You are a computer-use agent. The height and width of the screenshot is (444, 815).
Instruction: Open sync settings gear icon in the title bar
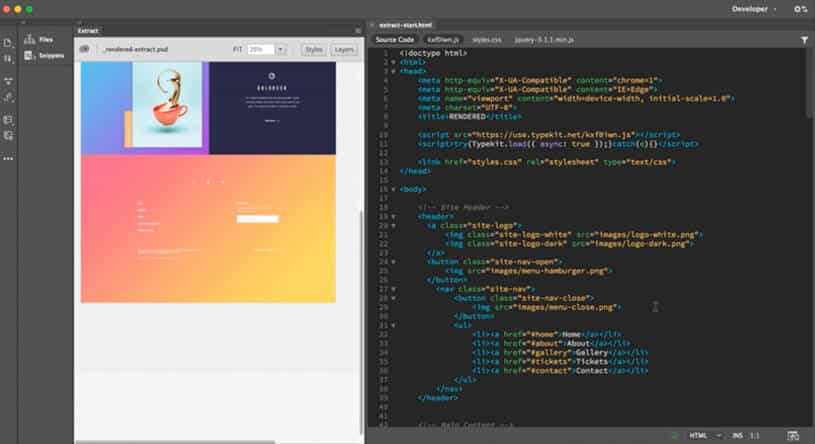click(800, 9)
